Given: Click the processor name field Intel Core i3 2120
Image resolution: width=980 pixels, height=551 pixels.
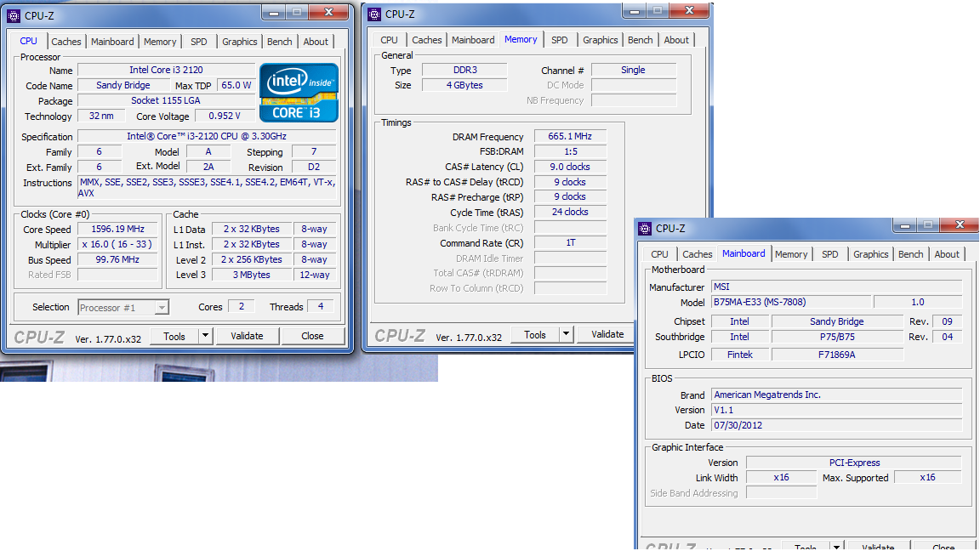Looking at the screenshot, I should (x=166, y=70).
